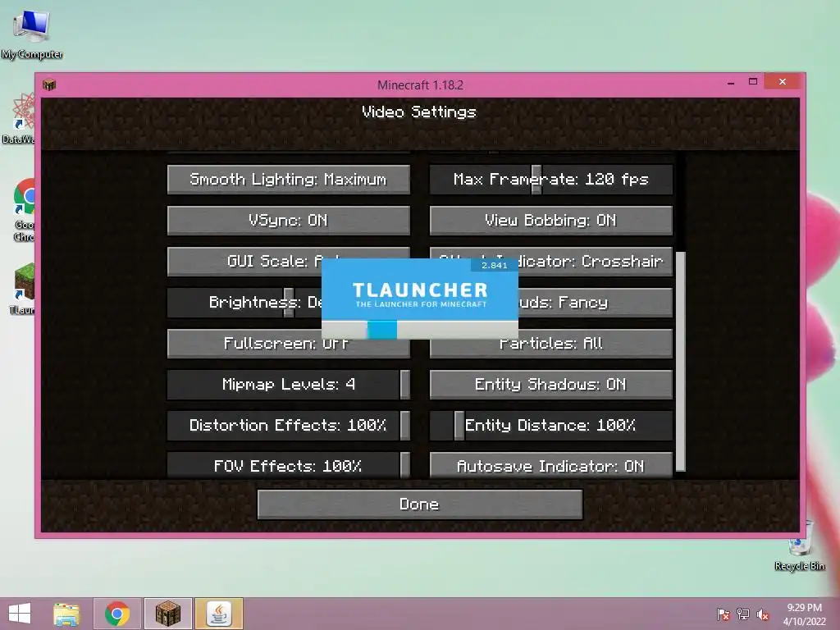840x630 pixels.
Task: Cycle the Particles: All setting
Action: 550,344
